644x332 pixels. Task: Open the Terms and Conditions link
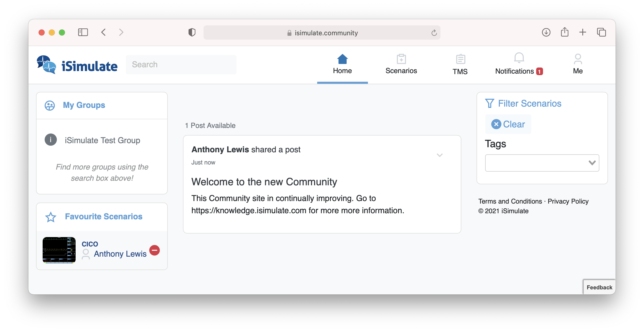point(510,201)
